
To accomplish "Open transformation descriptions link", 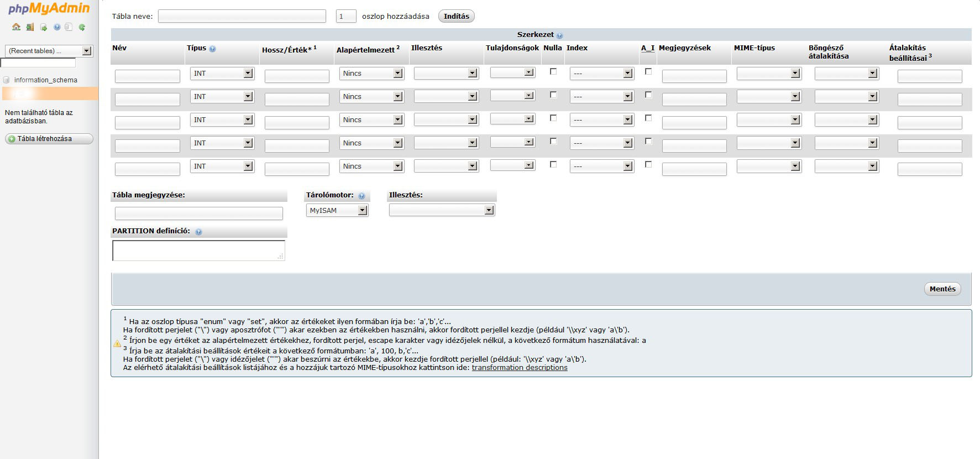I will [520, 368].
